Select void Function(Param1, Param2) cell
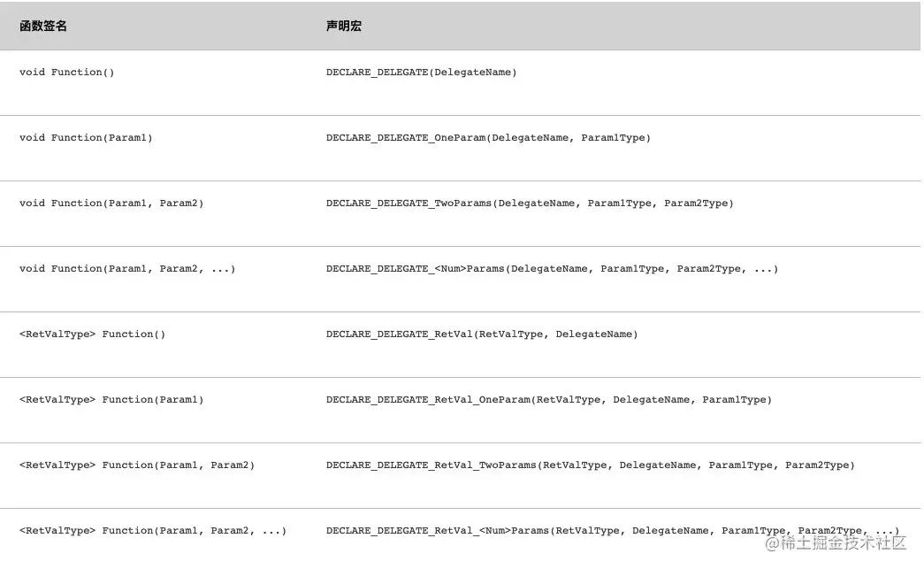 coord(111,203)
